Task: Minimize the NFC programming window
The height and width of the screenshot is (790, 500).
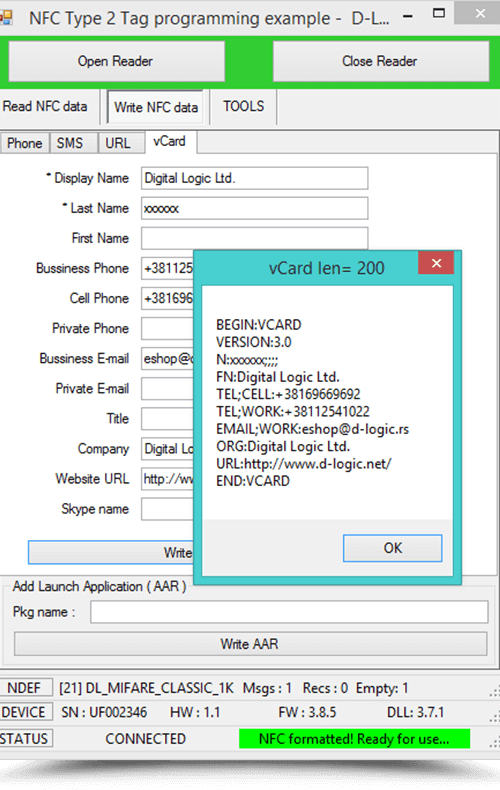Action: tap(408, 16)
